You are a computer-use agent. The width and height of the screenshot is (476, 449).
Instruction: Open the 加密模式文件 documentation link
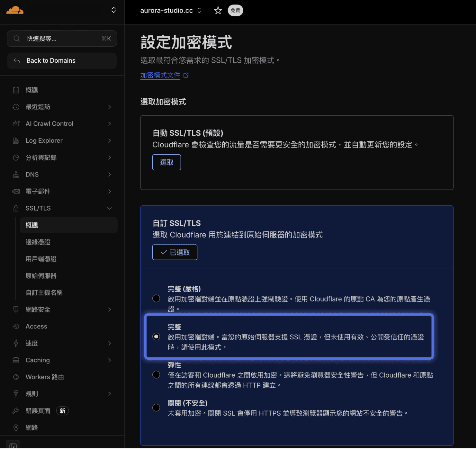(160, 75)
